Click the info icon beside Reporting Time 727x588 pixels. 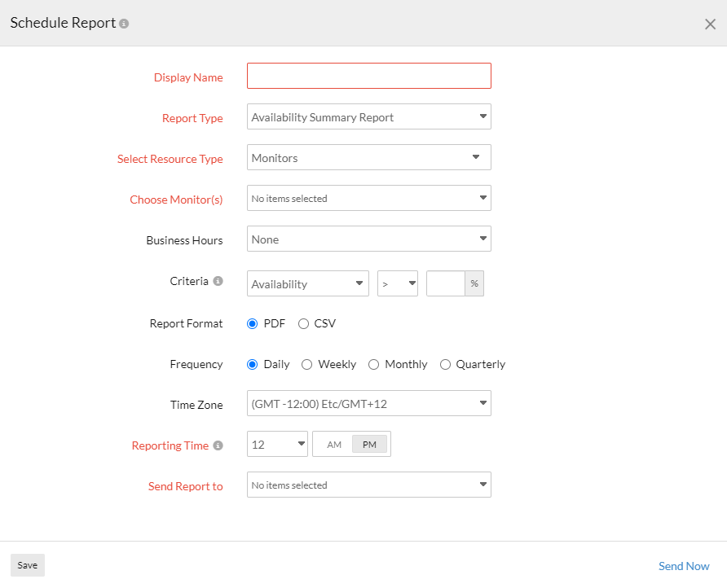point(216,445)
